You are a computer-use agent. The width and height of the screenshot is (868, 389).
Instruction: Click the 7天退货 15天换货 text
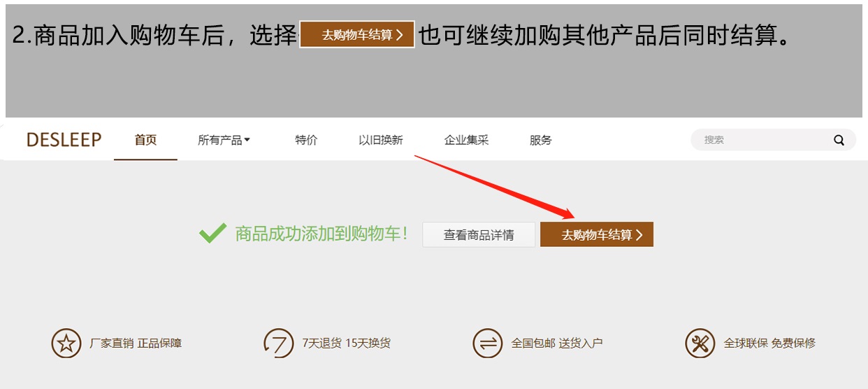346,344
